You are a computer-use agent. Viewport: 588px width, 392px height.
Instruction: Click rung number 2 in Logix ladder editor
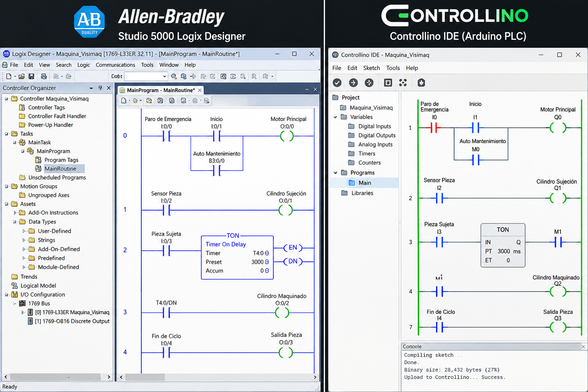125,250
